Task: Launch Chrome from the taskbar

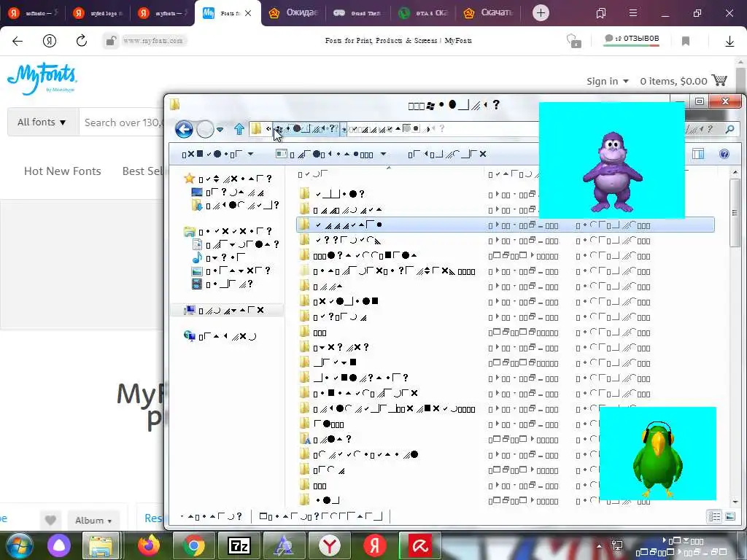Action: coord(194,545)
